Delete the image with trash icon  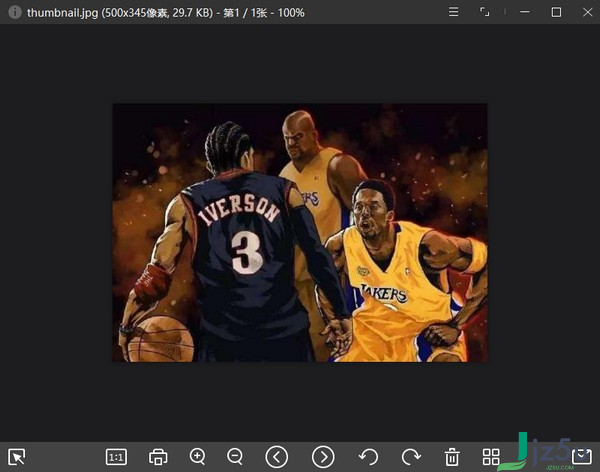(x=452, y=457)
